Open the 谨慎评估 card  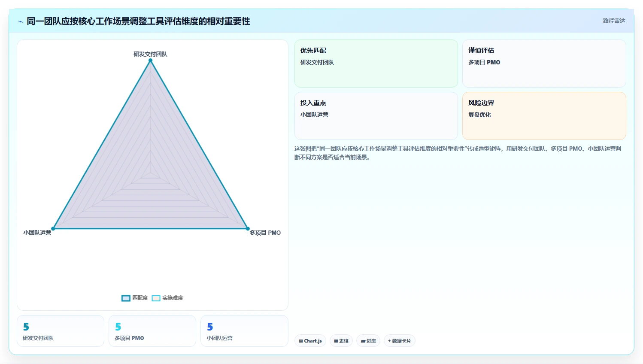click(x=544, y=64)
